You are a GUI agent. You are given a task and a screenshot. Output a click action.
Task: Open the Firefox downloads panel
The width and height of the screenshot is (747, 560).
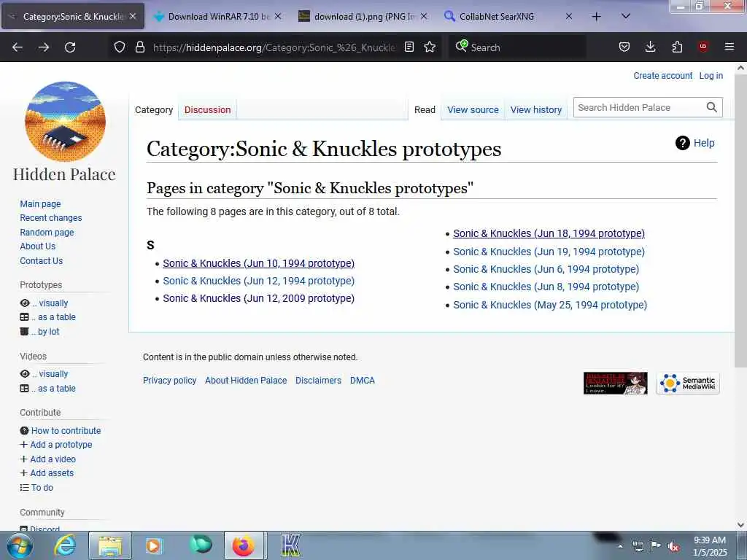pyautogui.click(x=650, y=47)
